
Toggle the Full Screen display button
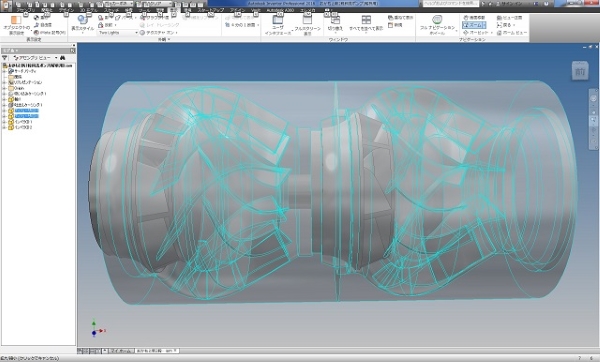tap(307, 25)
